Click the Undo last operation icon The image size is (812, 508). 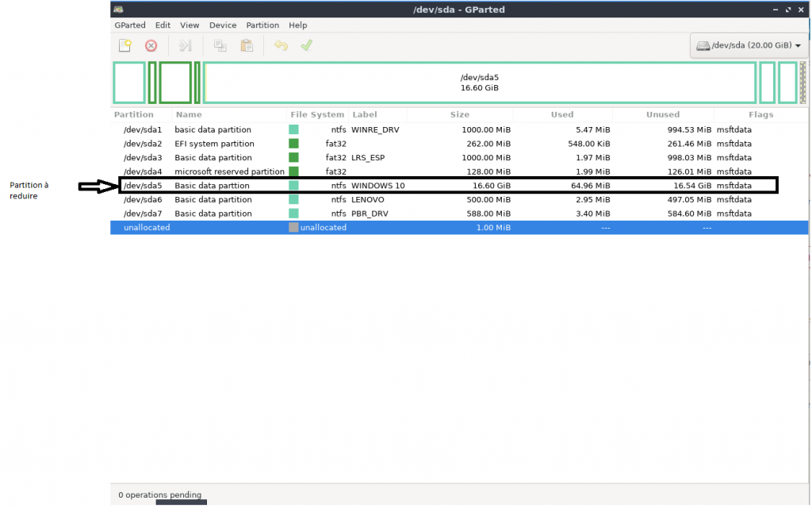pyautogui.click(x=281, y=45)
